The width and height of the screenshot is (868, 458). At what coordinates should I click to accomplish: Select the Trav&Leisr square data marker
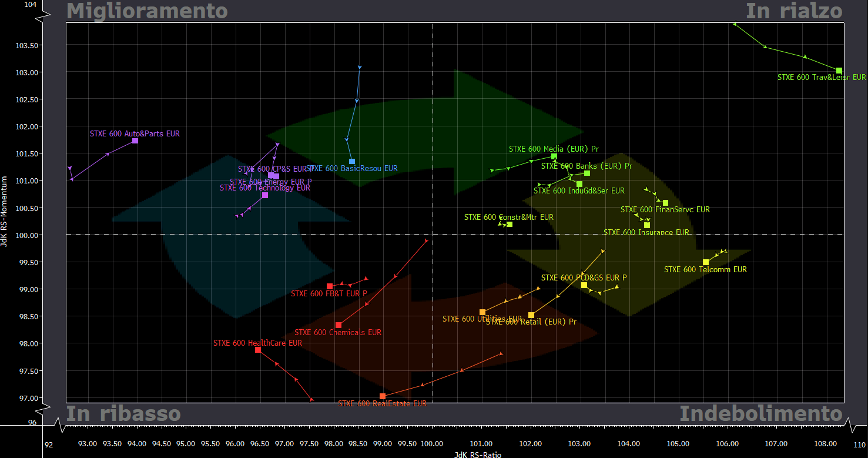(x=839, y=71)
